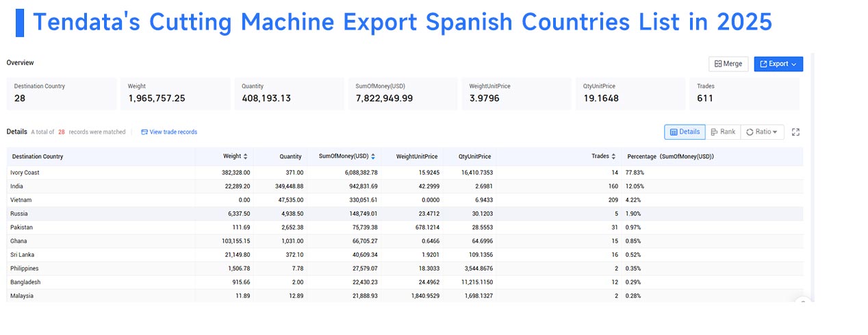Image resolution: width=868 pixels, height=335 pixels.
Task: Select the Ivory Coast row
Action: 405,173
